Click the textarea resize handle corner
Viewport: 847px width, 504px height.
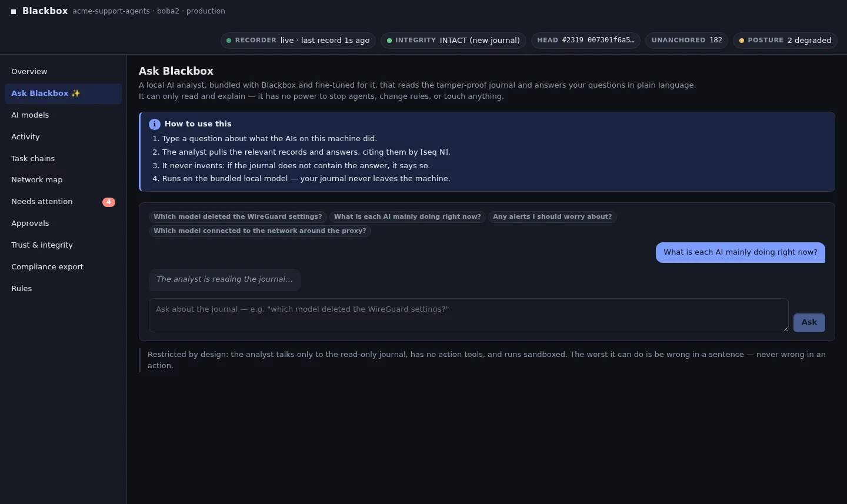785,329
